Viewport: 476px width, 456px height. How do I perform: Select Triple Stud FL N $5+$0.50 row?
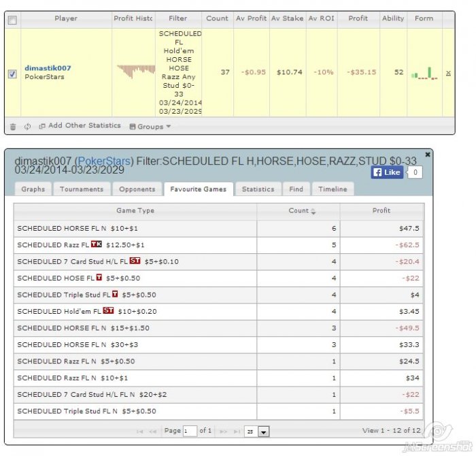point(218,411)
